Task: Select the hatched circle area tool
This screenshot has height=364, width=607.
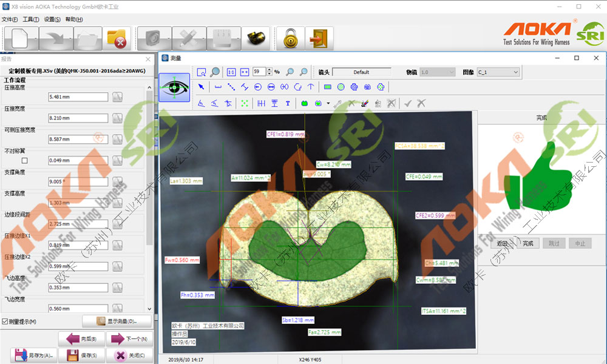Action: [x=341, y=87]
